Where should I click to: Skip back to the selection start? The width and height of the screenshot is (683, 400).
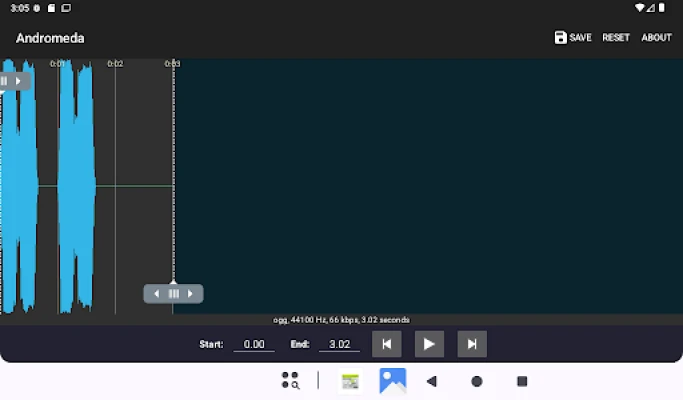pyautogui.click(x=386, y=344)
